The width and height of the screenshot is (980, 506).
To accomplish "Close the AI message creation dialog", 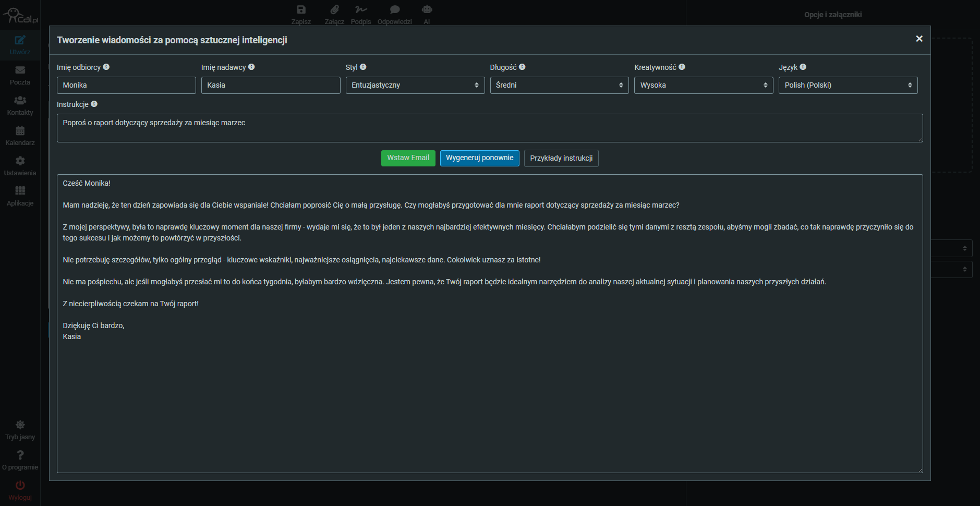I will pyautogui.click(x=919, y=39).
